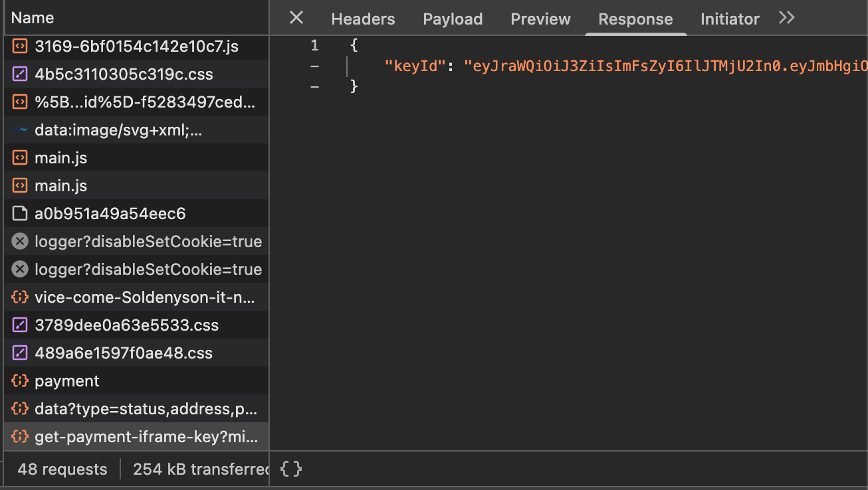
Task: Click the script icon beside 3169-6bf0154c142e10c7.js
Action: coord(21,46)
